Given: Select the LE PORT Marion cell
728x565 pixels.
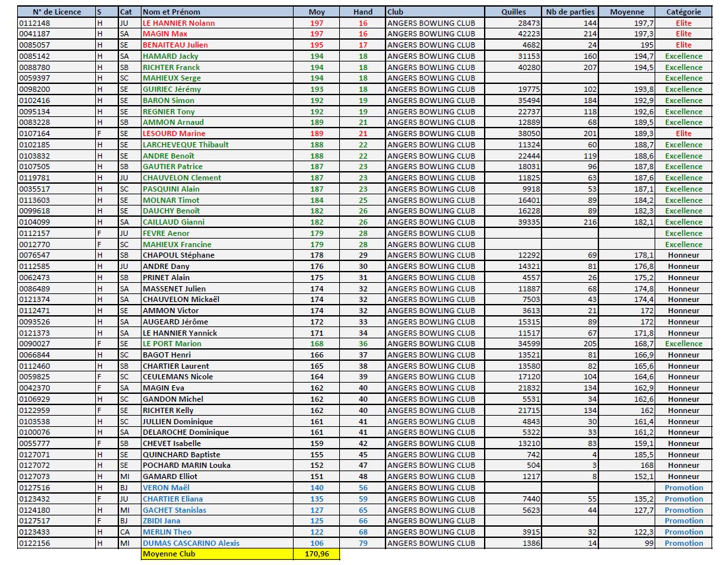Looking at the screenshot, I should [x=172, y=344].
